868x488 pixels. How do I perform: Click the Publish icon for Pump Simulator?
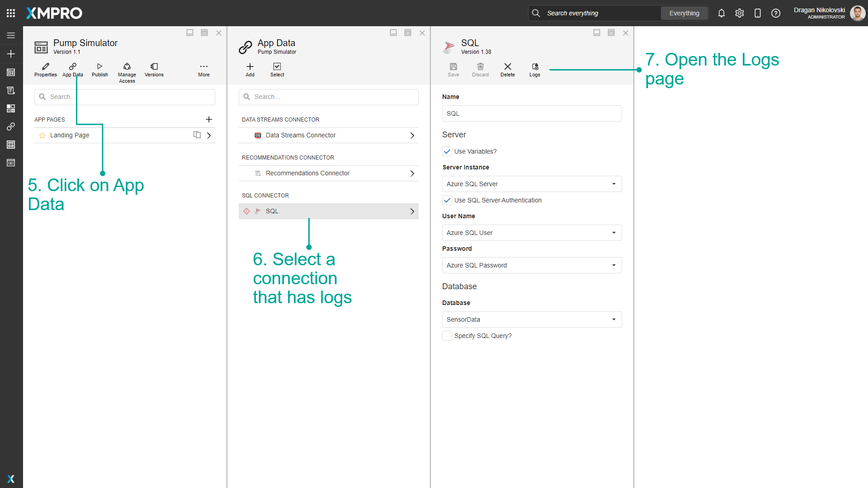pyautogui.click(x=99, y=69)
